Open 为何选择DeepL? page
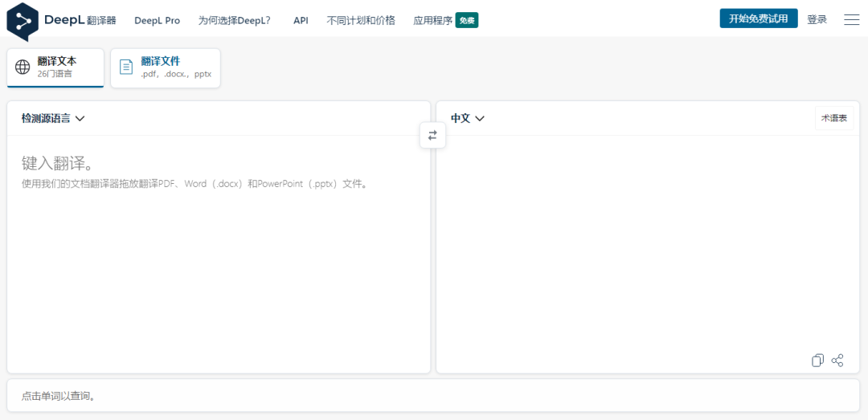This screenshot has width=868, height=420. 235,20
